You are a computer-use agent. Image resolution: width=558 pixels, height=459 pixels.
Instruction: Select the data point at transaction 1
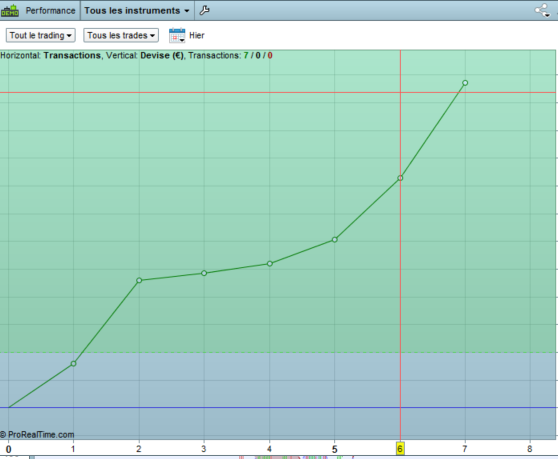pyautogui.click(x=73, y=364)
